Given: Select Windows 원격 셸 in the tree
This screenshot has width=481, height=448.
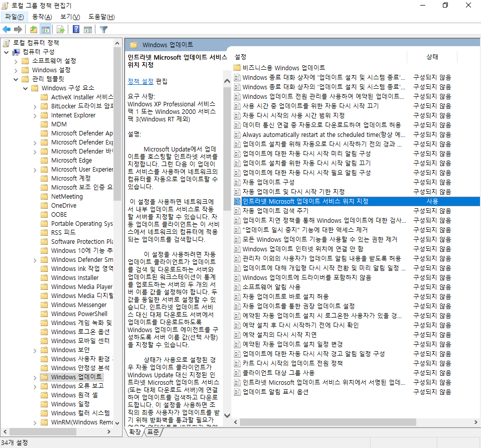Looking at the screenshot, I should 74,395.
